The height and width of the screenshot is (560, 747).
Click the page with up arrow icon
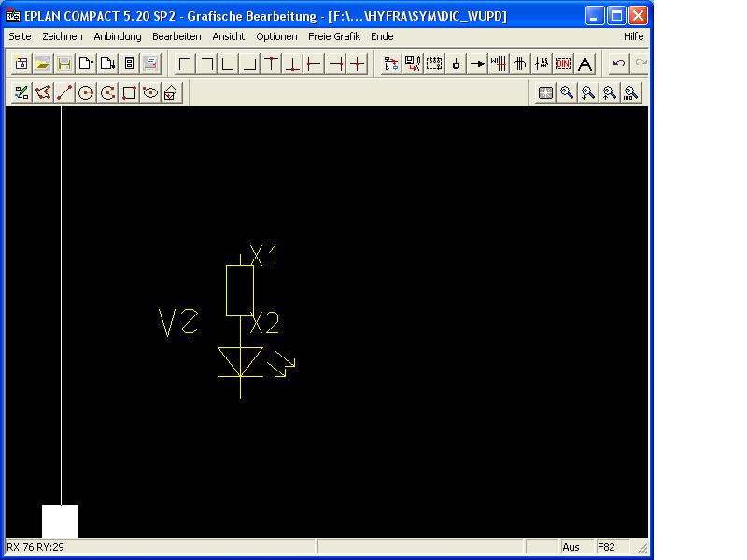click(x=86, y=63)
